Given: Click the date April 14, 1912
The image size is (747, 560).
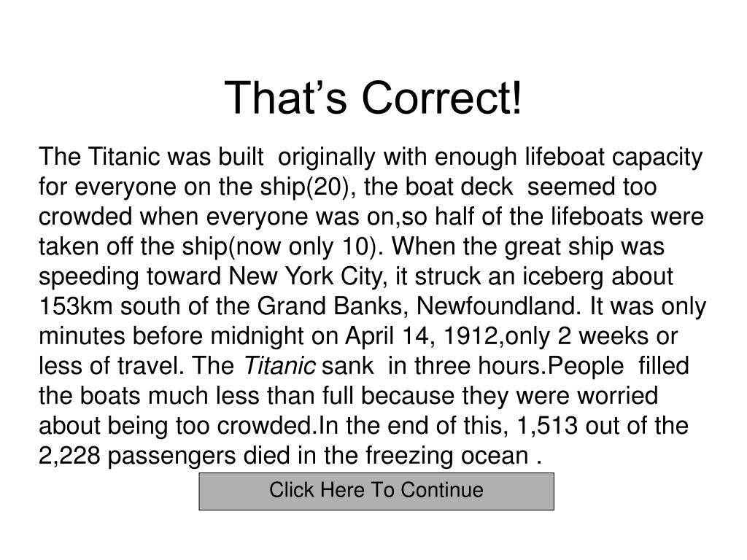Looking at the screenshot, I should 422,336.
